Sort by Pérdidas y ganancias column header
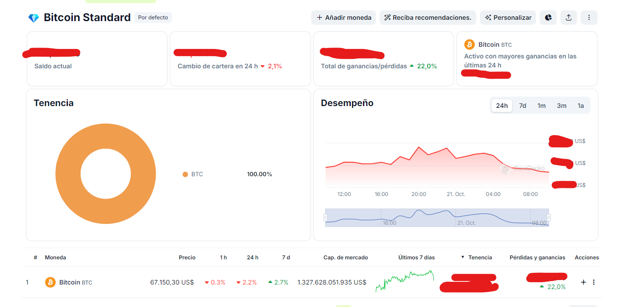The image size is (644, 307). tap(537, 258)
